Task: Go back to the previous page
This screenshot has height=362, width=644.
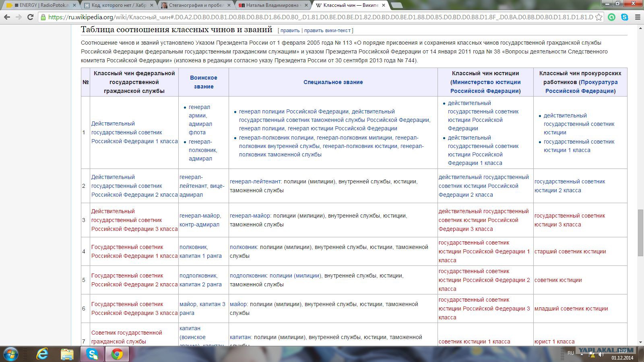Action: coord(7,17)
